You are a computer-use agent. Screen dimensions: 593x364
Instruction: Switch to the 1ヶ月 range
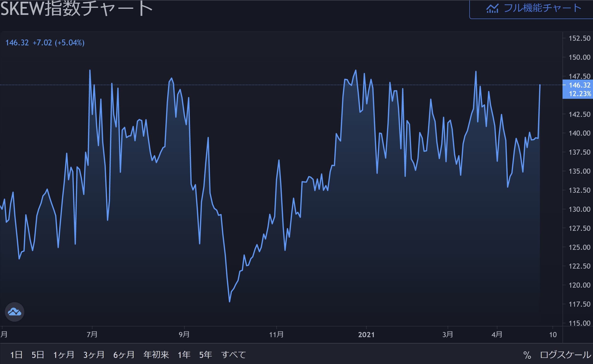coord(64,355)
